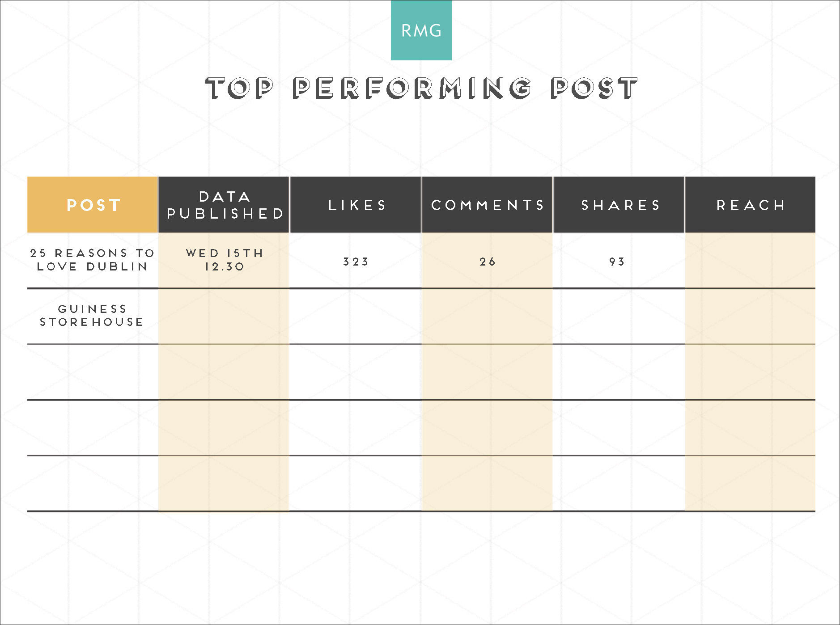Click the orange POST header cell
Viewport: 840px width, 625px height.
point(93,205)
